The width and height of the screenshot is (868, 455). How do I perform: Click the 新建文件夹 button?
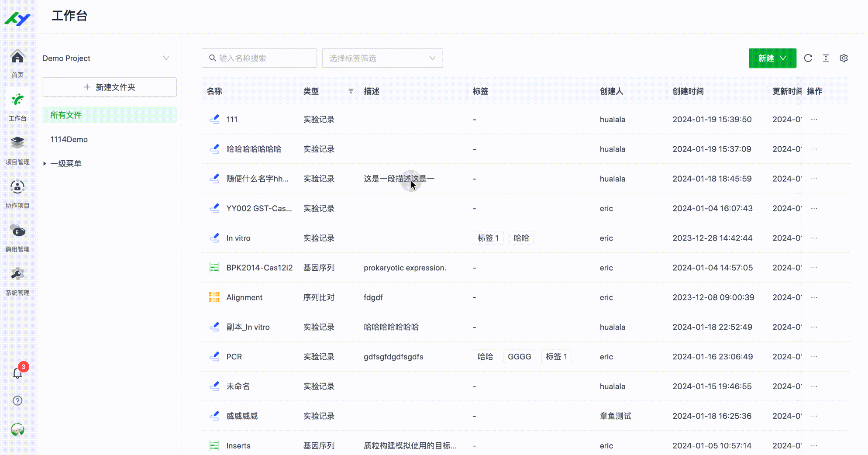(109, 87)
